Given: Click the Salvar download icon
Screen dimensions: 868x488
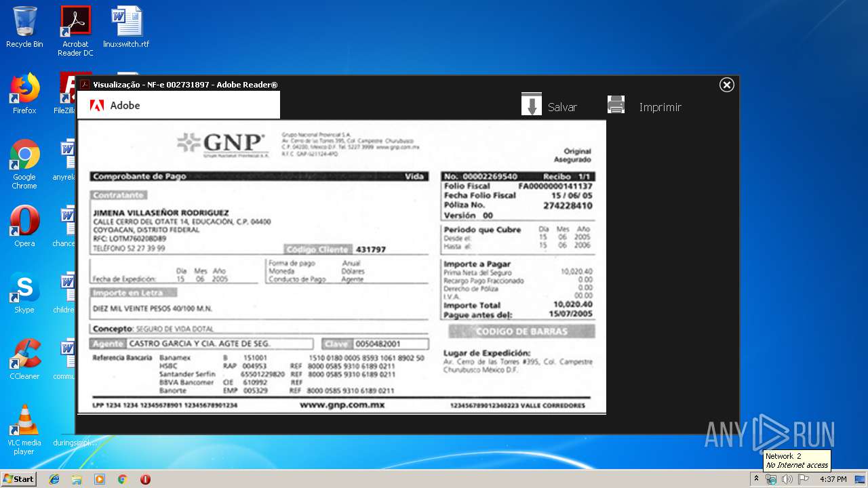Looking at the screenshot, I should [532, 105].
